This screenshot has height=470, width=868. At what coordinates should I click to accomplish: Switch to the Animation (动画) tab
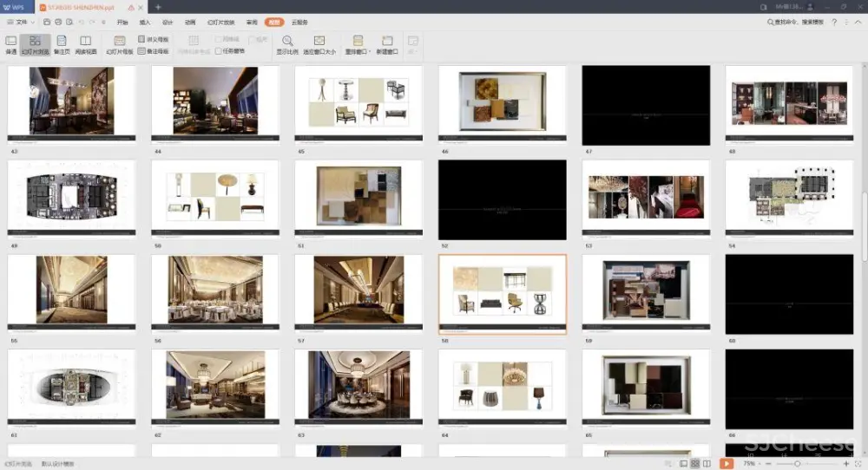tap(190, 22)
